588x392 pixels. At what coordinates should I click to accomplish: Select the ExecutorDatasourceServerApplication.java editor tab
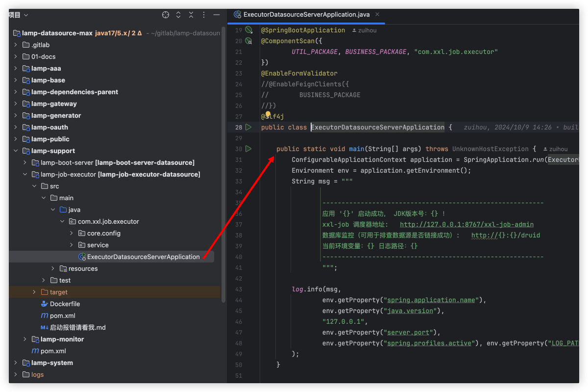pyautogui.click(x=306, y=14)
